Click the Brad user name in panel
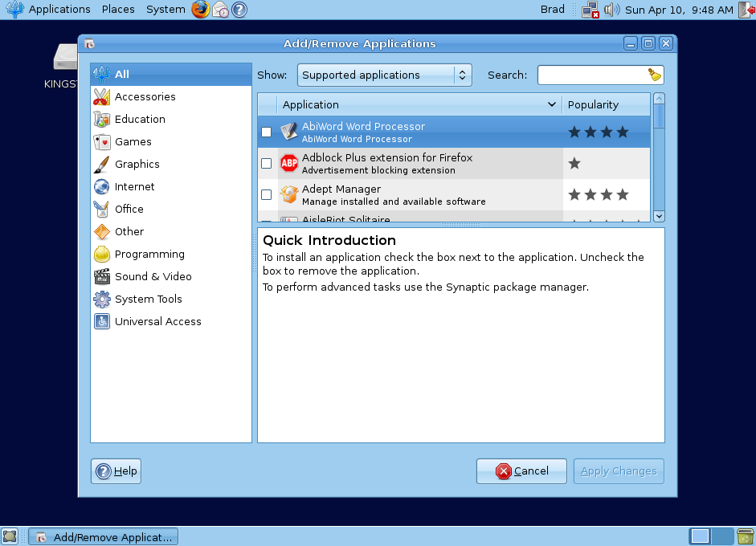The width and height of the screenshot is (756, 546). [553, 9]
